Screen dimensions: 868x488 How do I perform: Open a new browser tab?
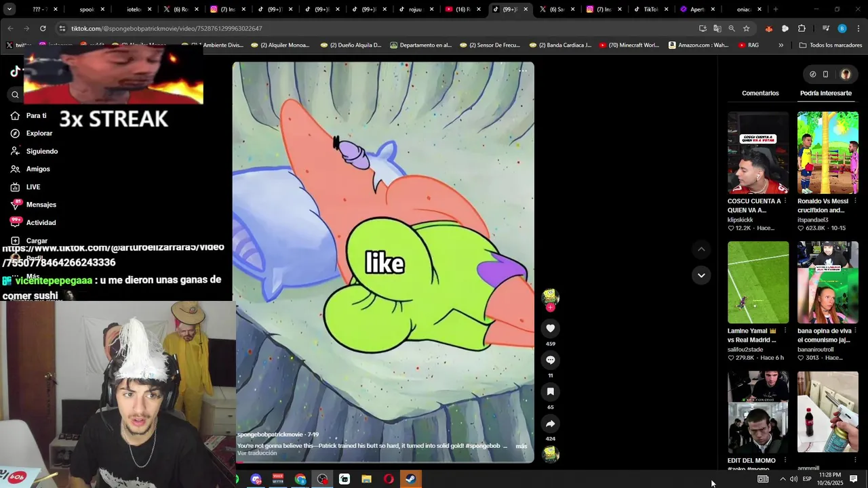coord(776,9)
